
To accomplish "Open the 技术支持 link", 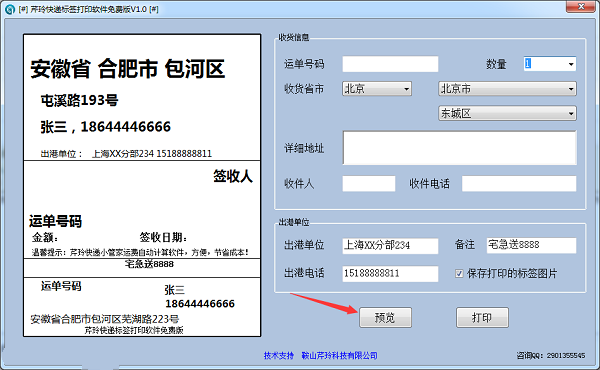I will coord(279,355).
